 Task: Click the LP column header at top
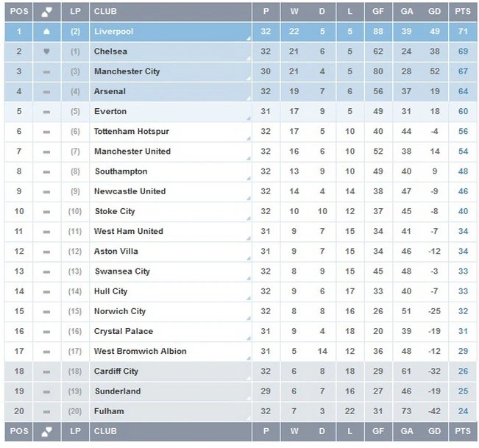[76, 12]
